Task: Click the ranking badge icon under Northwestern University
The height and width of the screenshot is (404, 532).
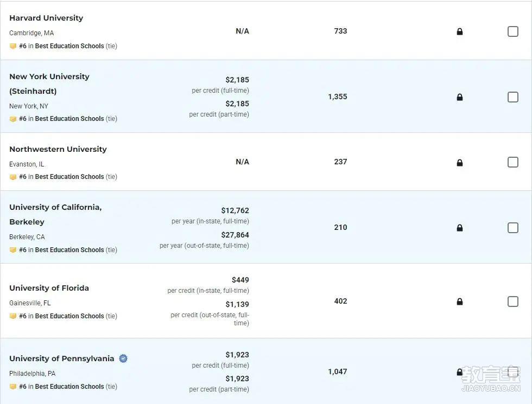Action: (13, 177)
